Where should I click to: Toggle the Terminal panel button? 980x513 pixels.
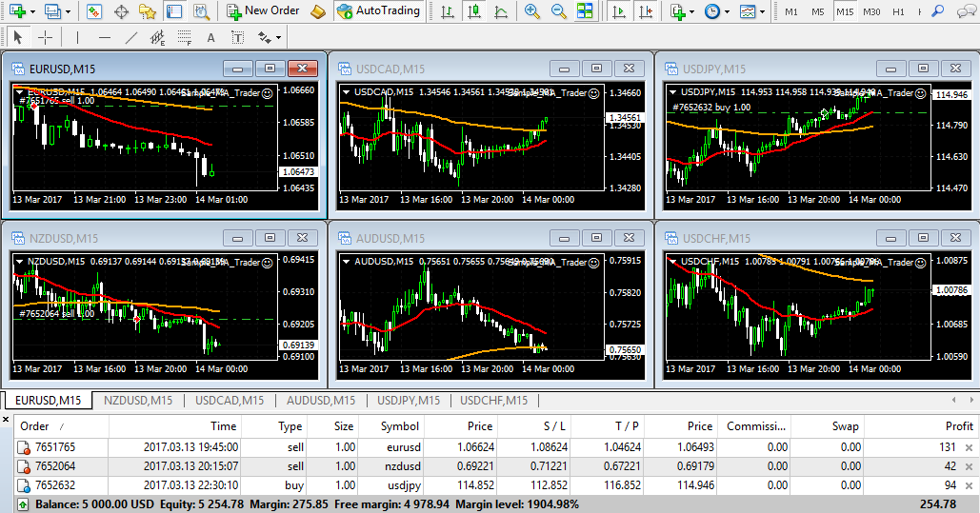coord(174,11)
